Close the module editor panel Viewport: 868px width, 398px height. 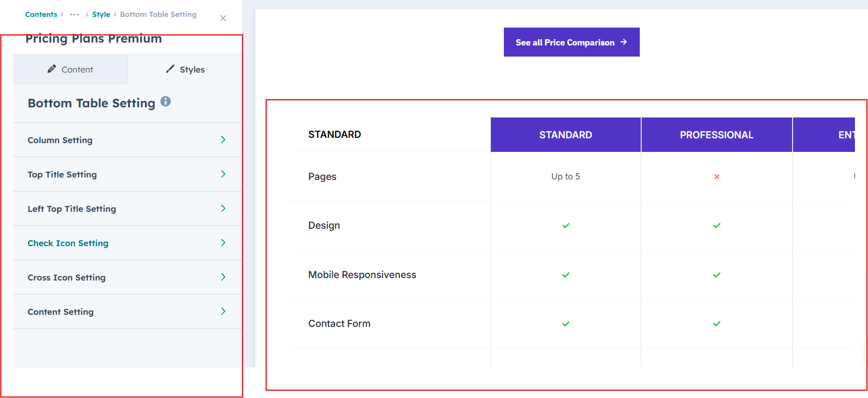(x=223, y=18)
